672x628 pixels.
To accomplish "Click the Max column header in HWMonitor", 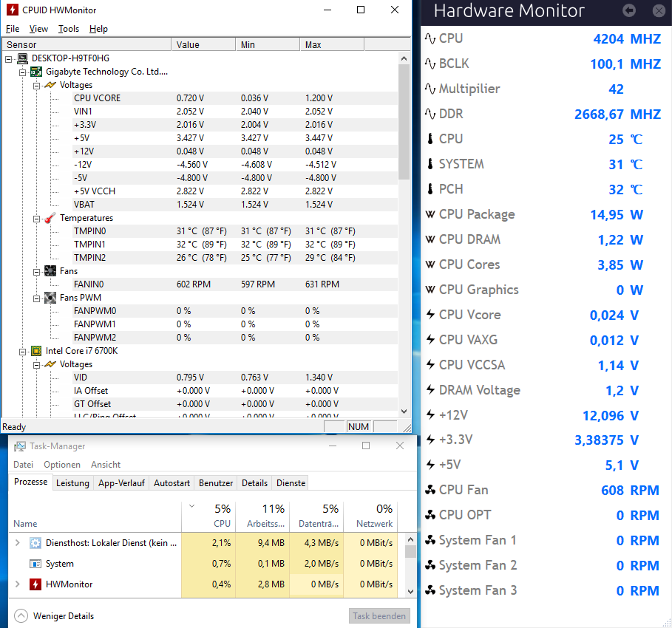I will pos(332,44).
